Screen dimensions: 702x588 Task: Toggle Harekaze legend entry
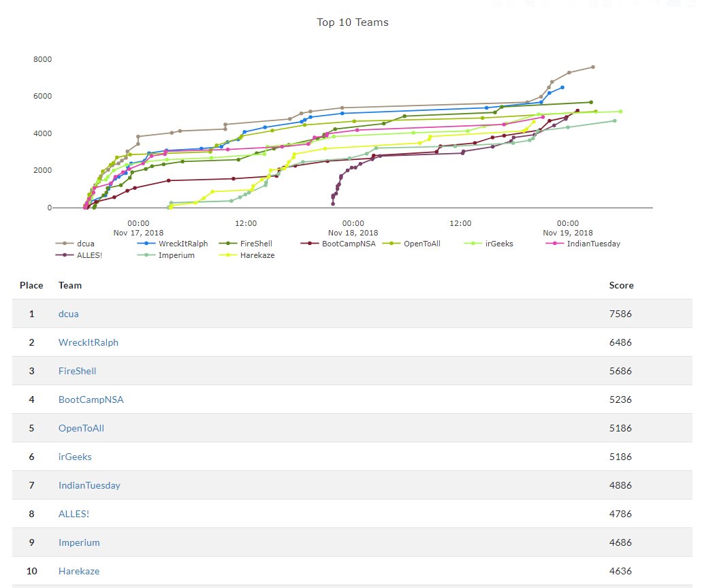coord(246,255)
